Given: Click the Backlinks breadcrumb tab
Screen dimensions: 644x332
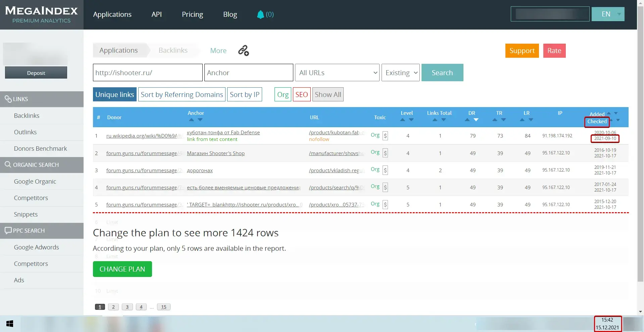Looking at the screenshot, I should click(x=173, y=50).
